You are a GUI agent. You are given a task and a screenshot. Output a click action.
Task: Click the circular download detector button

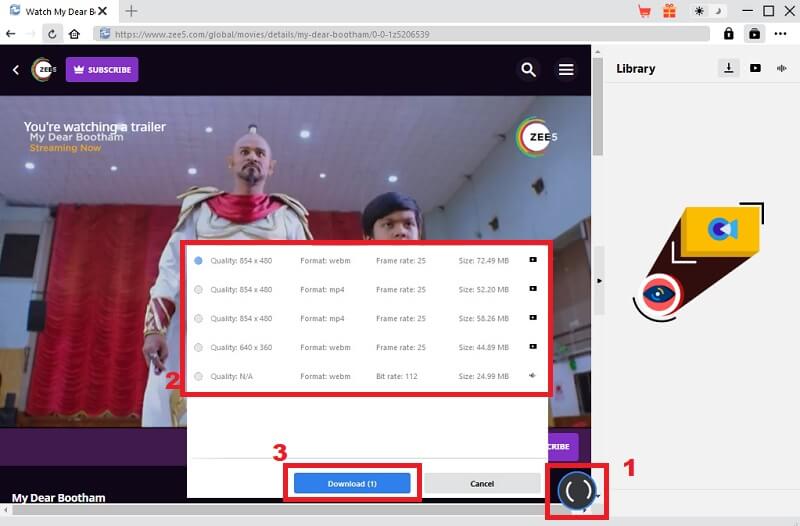tap(577, 490)
